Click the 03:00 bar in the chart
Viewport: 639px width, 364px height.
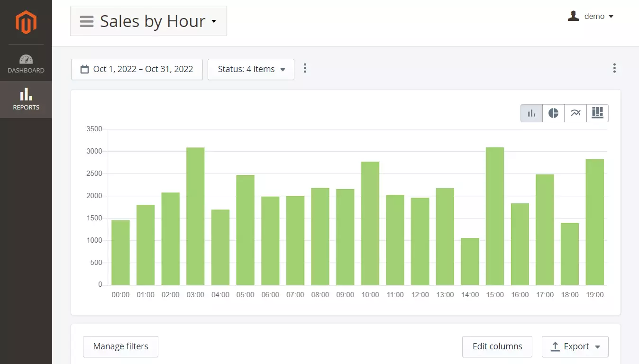click(x=195, y=216)
